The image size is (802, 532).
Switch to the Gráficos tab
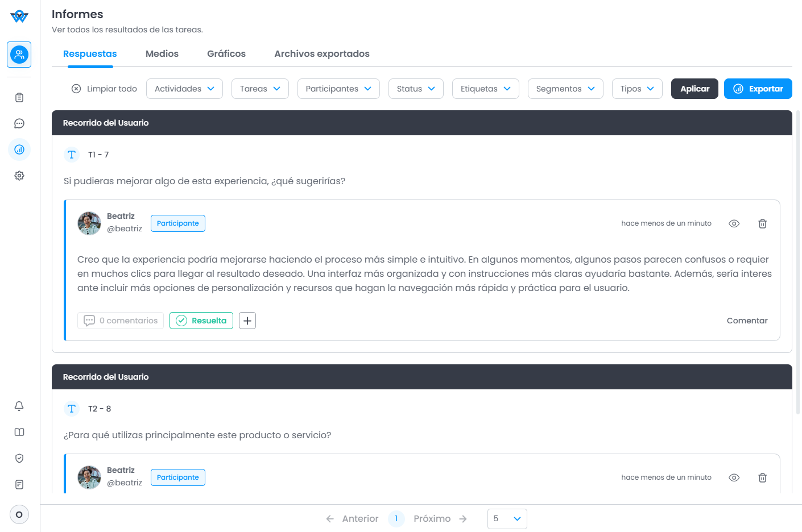226,54
